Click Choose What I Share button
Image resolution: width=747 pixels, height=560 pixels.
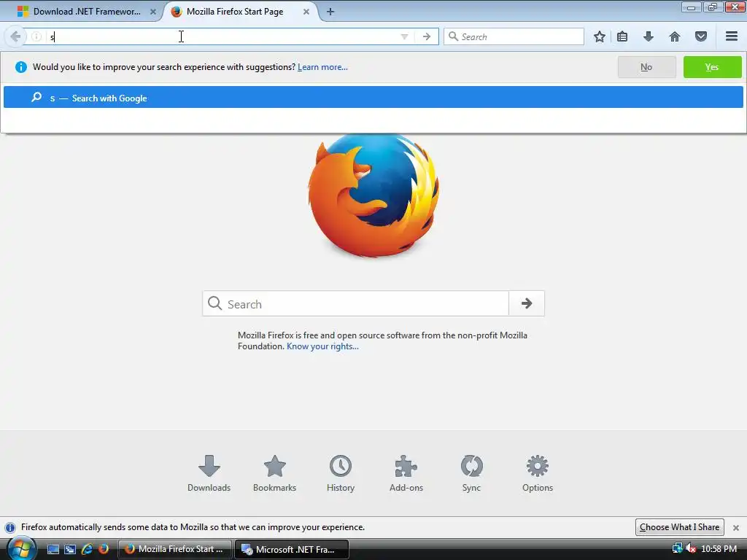(x=679, y=527)
